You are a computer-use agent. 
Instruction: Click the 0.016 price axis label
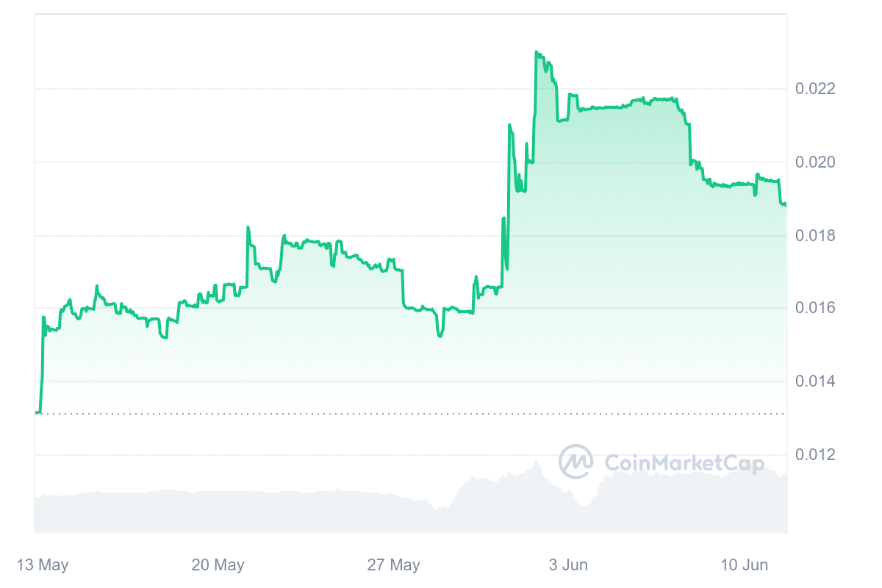pos(816,308)
